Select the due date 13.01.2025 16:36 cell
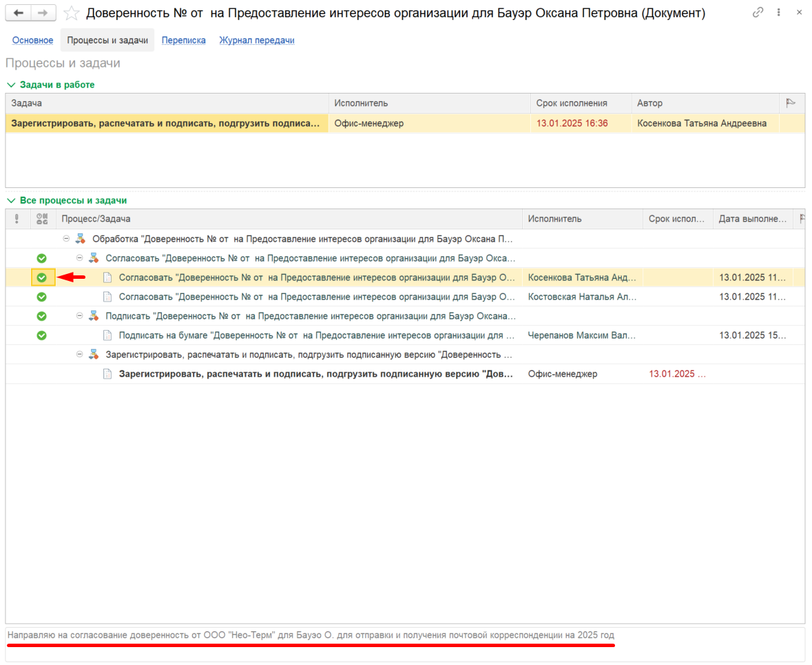Screen dimensions: 812x665 click(x=581, y=124)
